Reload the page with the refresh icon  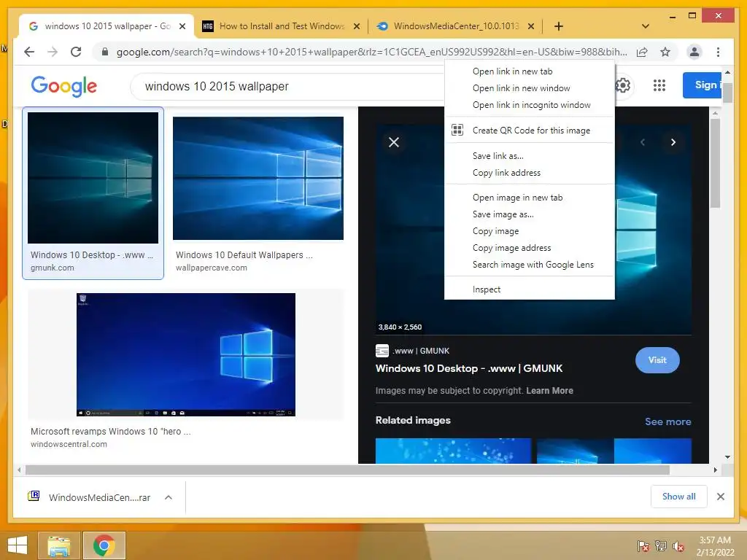76,52
